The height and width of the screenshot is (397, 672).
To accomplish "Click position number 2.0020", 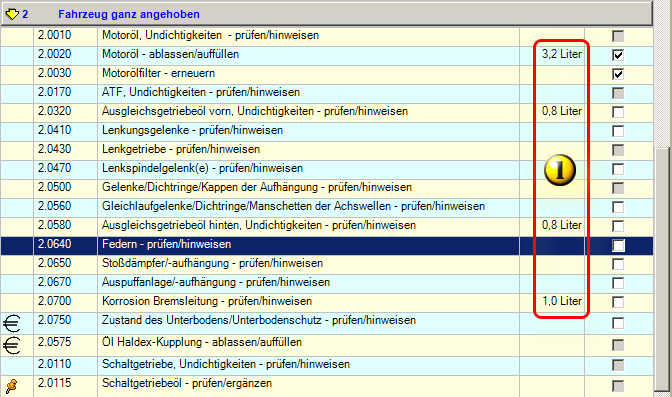I will (x=54, y=54).
